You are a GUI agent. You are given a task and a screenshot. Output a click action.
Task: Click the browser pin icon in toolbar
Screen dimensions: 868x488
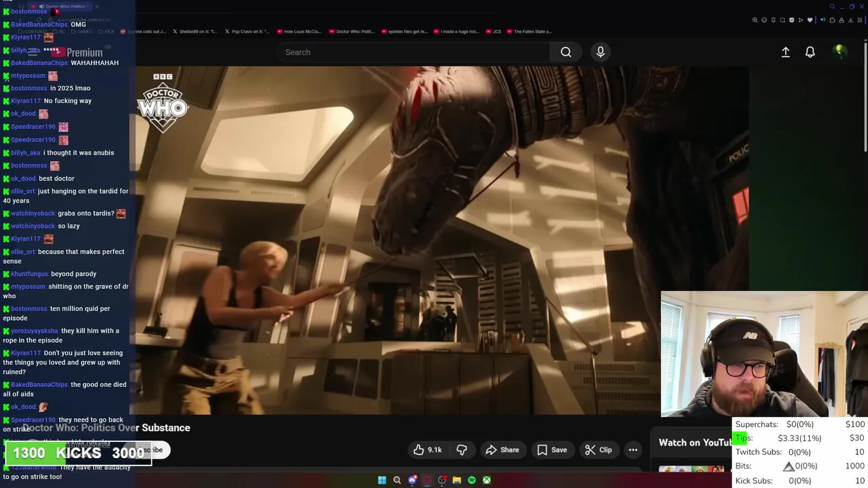point(773,20)
